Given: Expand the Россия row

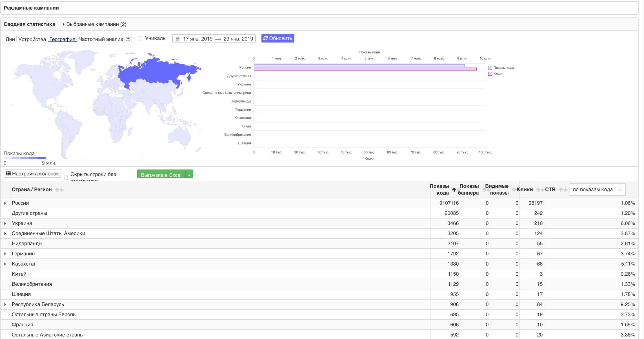Looking at the screenshot, I should tap(5, 203).
